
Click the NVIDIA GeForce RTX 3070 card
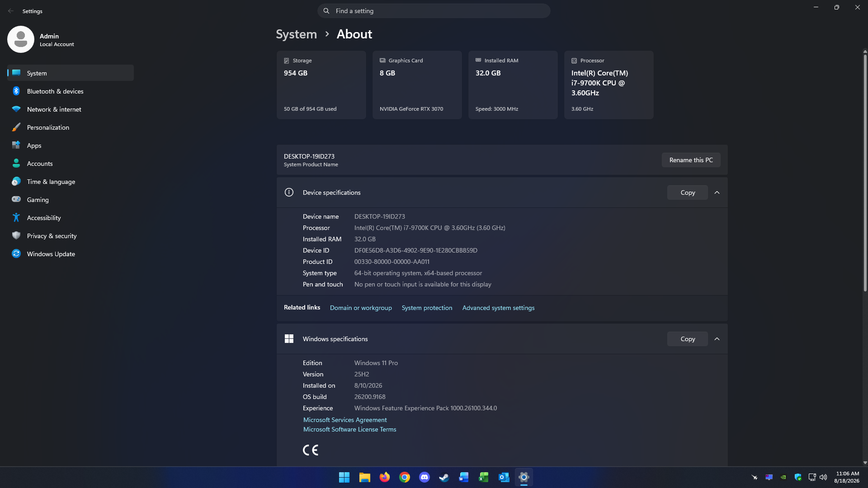click(417, 85)
